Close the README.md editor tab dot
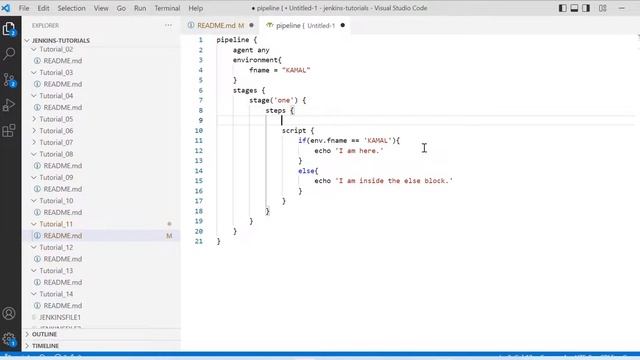Screen dimensions: 640x360 click(251, 25)
